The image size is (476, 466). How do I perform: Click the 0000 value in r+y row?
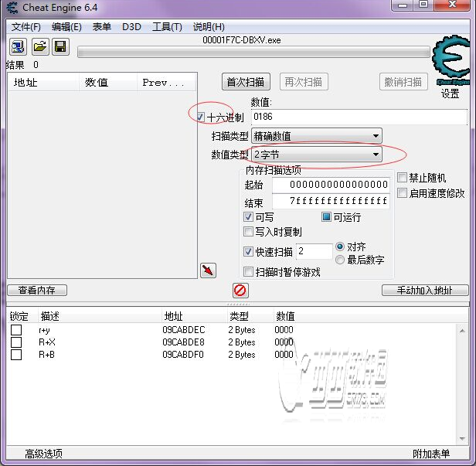[x=284, y=330]
